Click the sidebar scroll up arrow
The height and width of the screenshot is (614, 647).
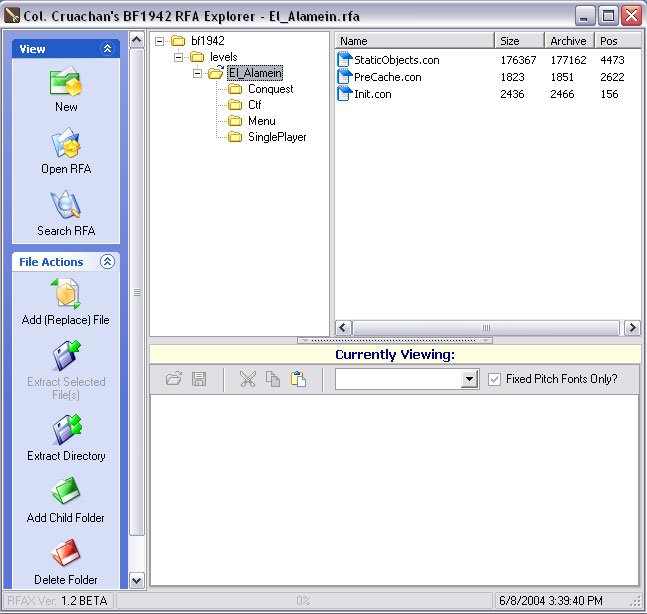coord(137,40)
